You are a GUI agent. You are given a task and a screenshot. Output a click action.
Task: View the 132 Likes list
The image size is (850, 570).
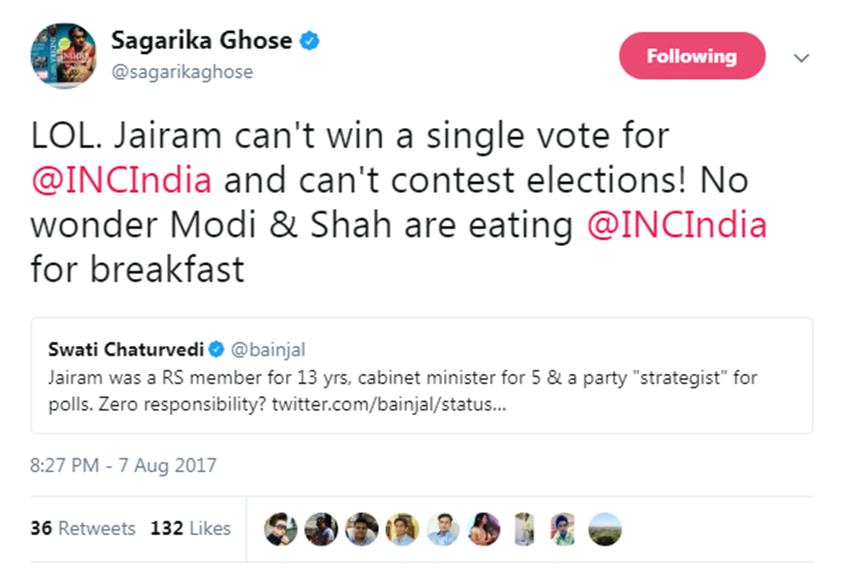click(190, 528)
